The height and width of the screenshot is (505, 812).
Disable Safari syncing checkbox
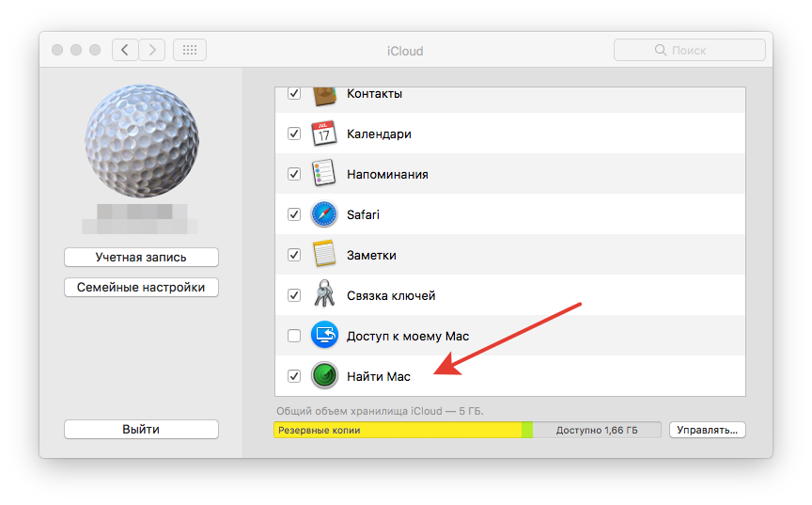(x=294, y=214)
